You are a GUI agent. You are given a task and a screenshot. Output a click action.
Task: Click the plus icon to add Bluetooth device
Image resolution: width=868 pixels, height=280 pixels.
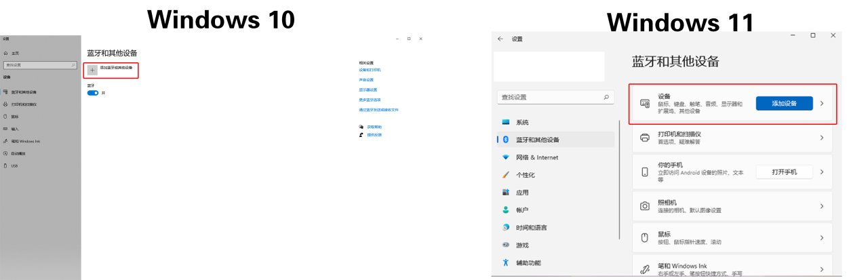[x=93, y=70]
